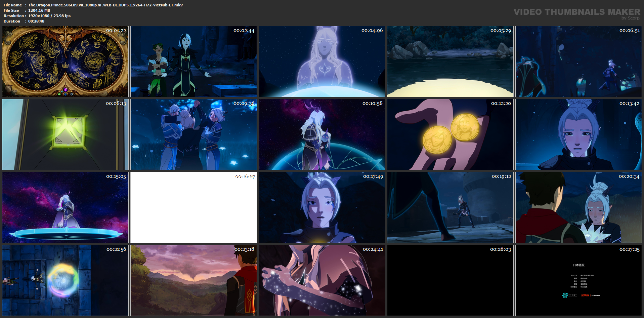The image size is (644, 318).
Task: Click the file size value 1204.16 MB
Action: coord(39,10)
